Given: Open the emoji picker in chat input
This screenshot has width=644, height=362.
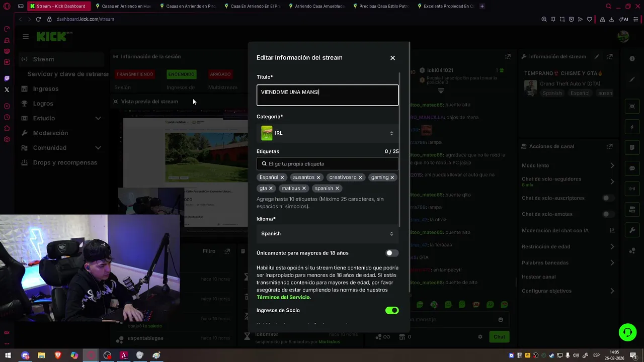Looking at the screenshot, I should coord(501,320).
